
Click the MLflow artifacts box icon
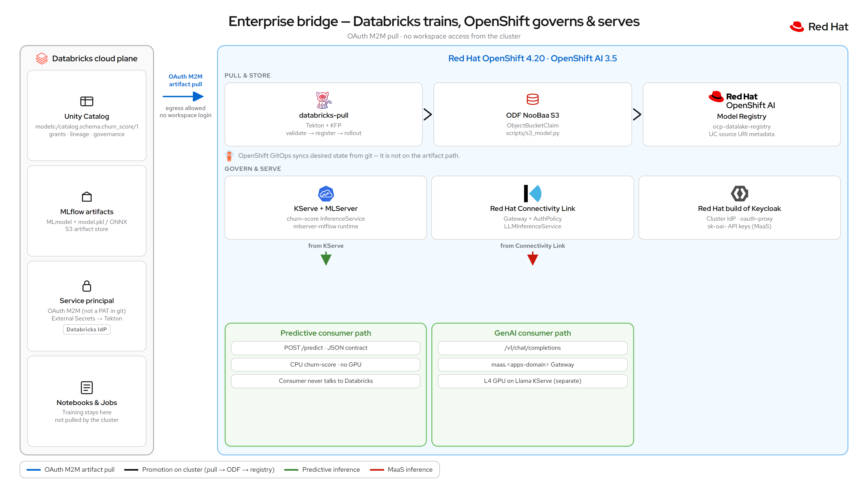pyautogui.click(x=87, y=196)
